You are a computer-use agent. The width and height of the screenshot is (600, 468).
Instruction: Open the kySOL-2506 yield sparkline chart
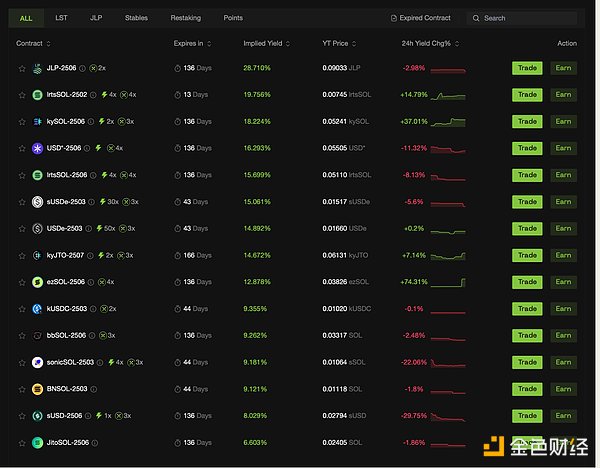click(448, 122)
